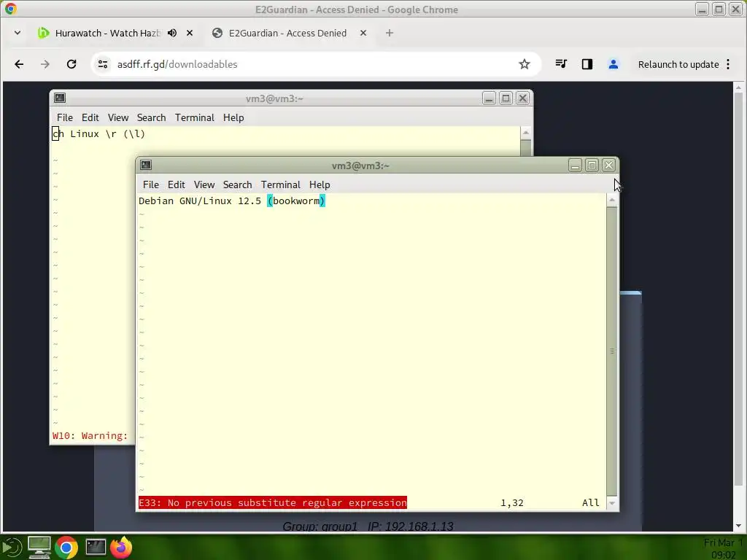Open Search menu in front terminal
The height and width of the screenshot is (560, 747).
pyautogui.click(x=237, y=184)
